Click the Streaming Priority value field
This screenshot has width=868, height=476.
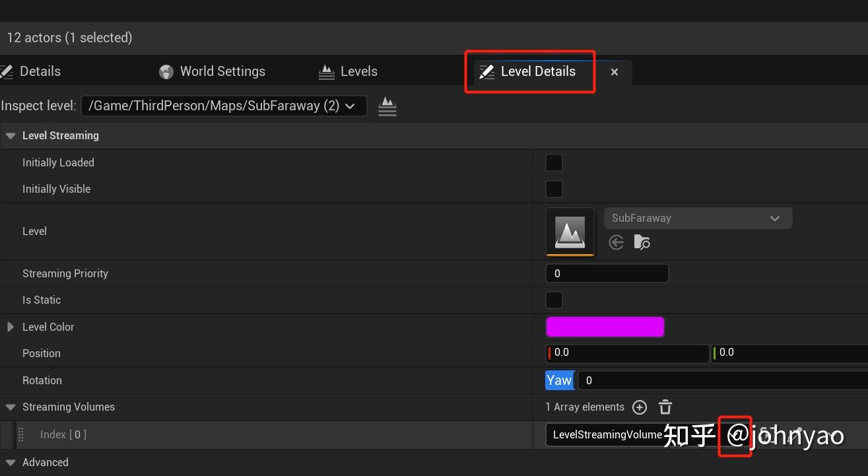point(607,273)
